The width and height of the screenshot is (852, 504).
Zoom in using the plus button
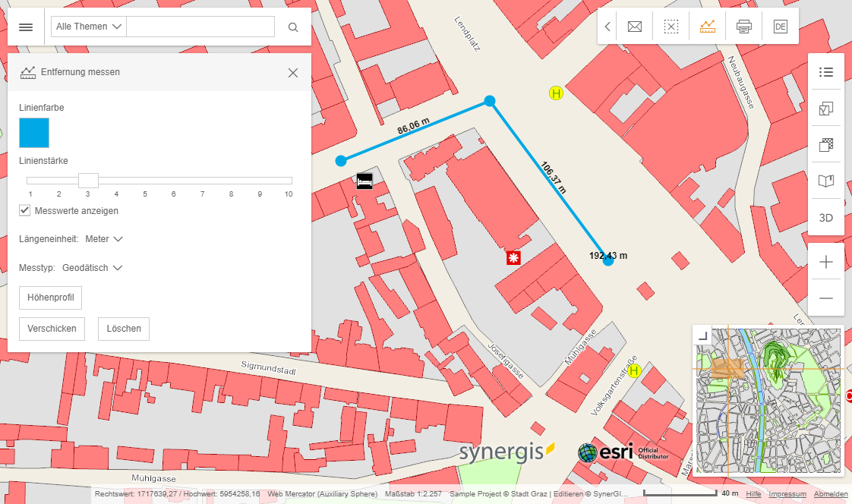825,262
